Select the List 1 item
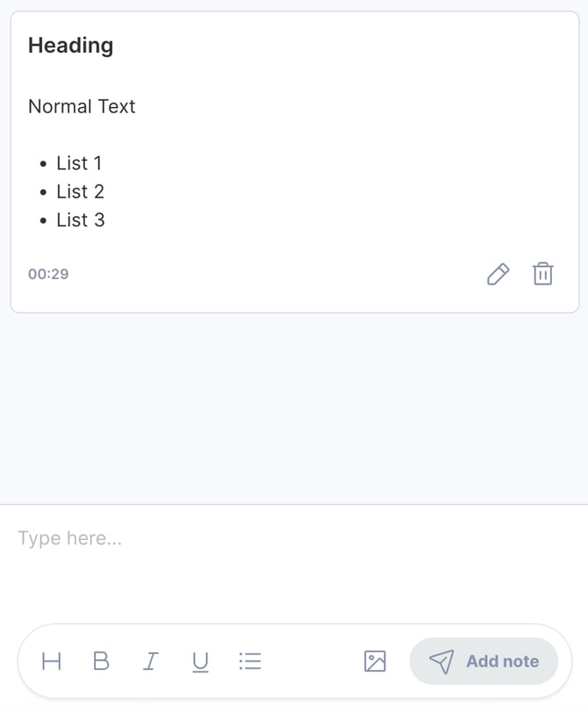 point(79,162)
